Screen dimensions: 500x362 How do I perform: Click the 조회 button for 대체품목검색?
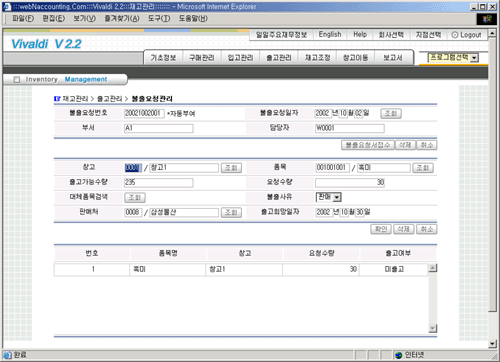tap(135, 198)
